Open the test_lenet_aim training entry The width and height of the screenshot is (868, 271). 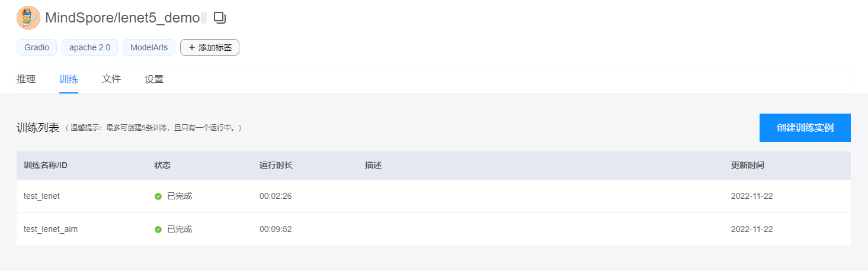click(x=50, y=230)
